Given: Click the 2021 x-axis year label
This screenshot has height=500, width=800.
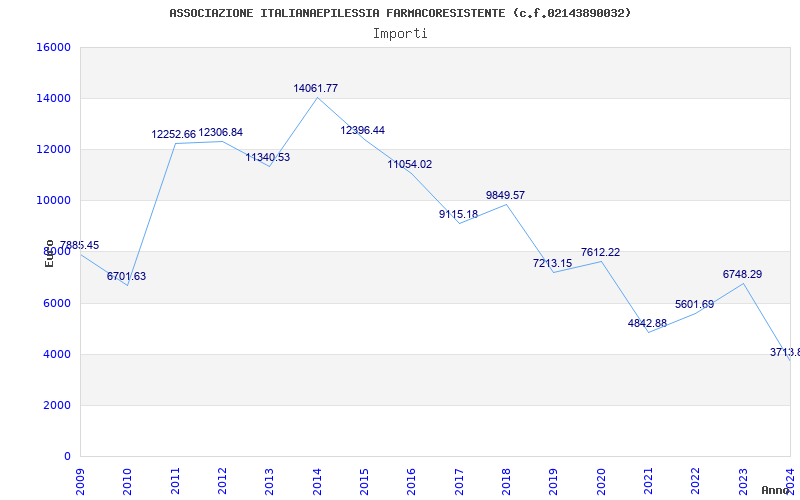Looking at the screenshot, I should click(x=648, y=482).
